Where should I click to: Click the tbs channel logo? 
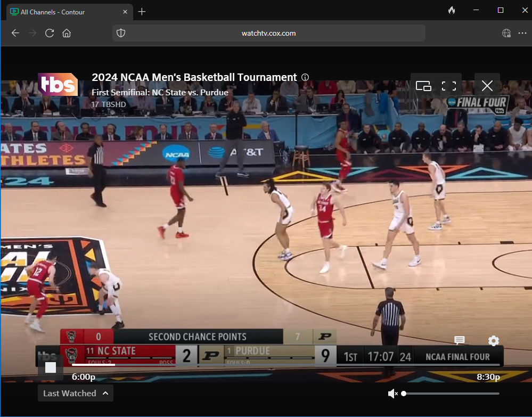point(58,84)
